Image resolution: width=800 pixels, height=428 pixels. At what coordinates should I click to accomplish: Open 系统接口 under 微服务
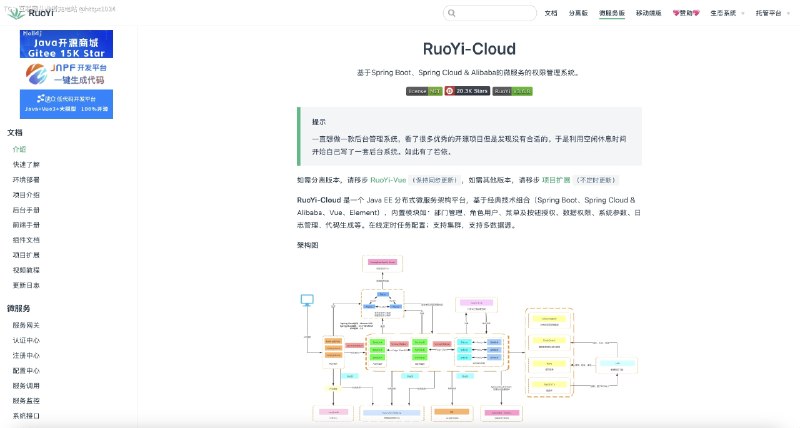pyautogui.click(x=26, y=416)
